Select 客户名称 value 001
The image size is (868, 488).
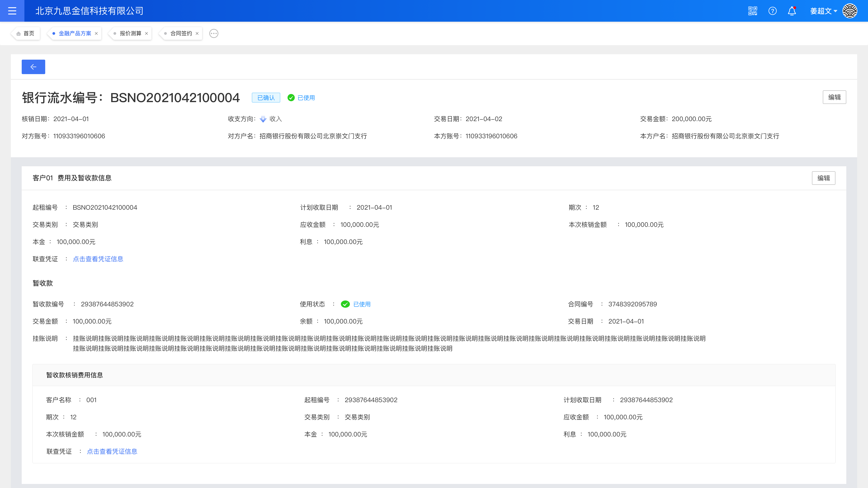pos(91,400)
